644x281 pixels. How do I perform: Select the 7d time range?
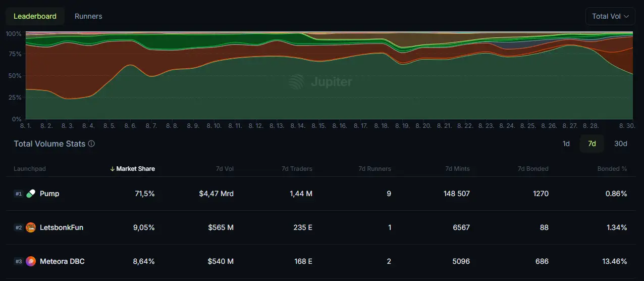592,144
